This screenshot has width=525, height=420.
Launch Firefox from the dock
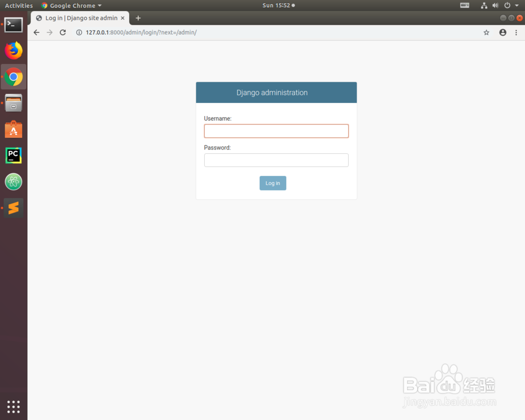coord(14,50)
